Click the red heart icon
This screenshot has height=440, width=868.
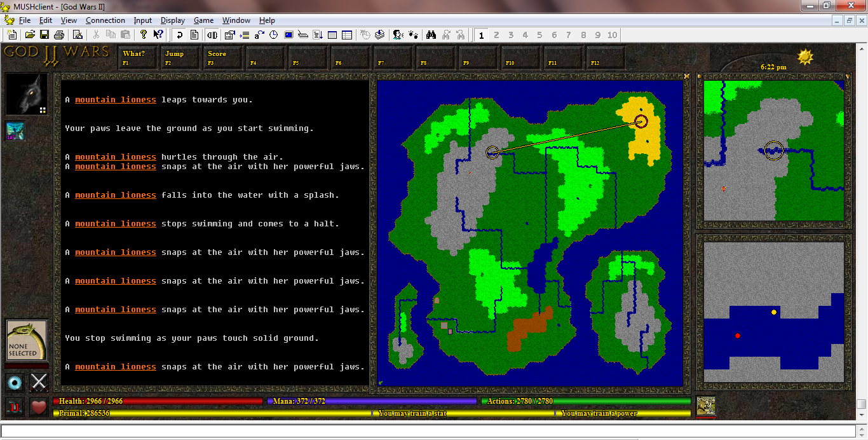pos(39,407)
